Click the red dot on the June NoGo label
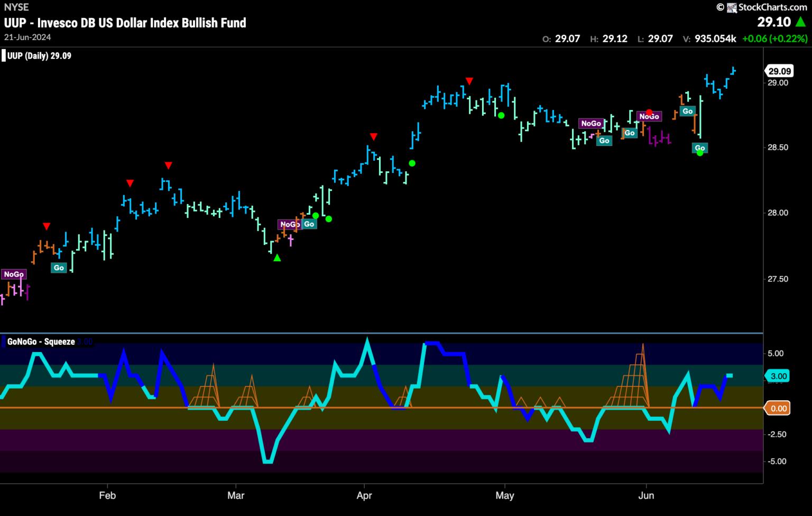Image resolution: width=812 pixels, height=516 pixels. pyautogui.click(x=649, y=113)
